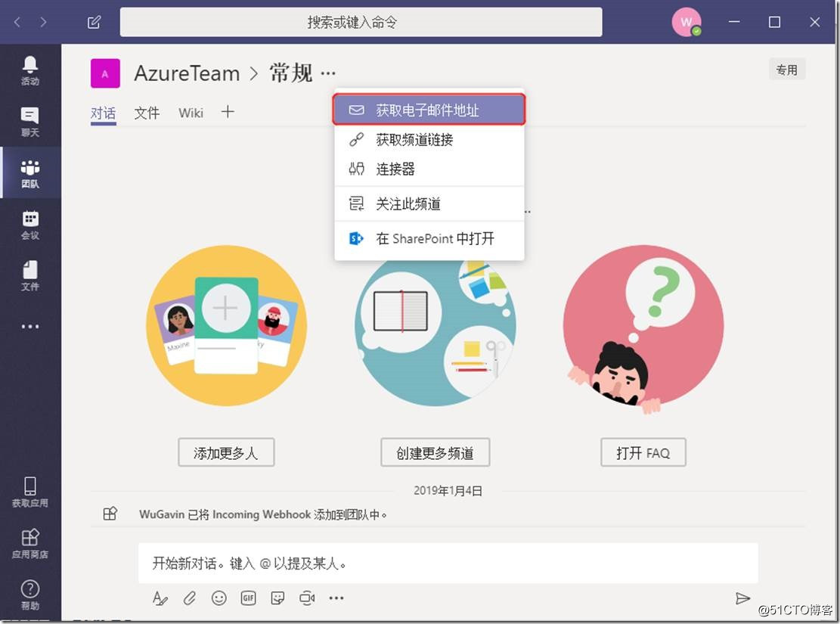Open the sticker picker
The width and height of the screenshot is (840, 624).
(x=277, y=598)
